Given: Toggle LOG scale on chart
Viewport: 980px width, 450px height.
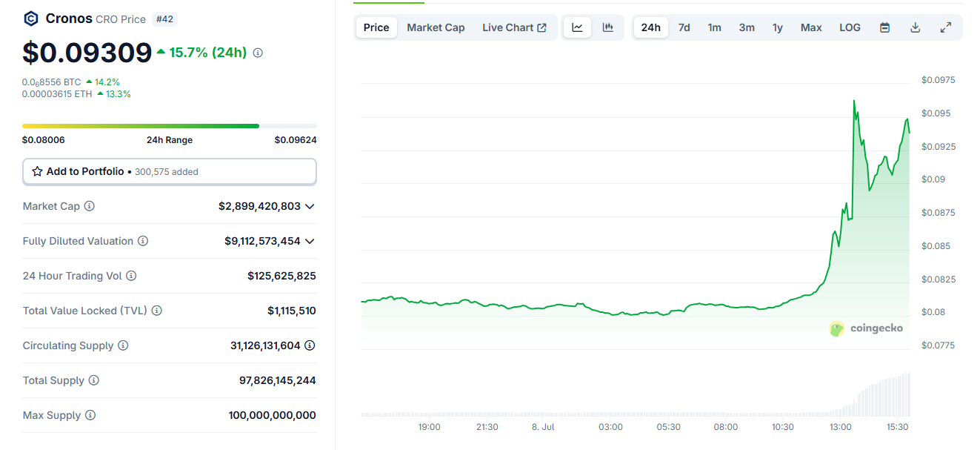Looking at the screenshot, I should pyautogui.click(x=850, y=27).
